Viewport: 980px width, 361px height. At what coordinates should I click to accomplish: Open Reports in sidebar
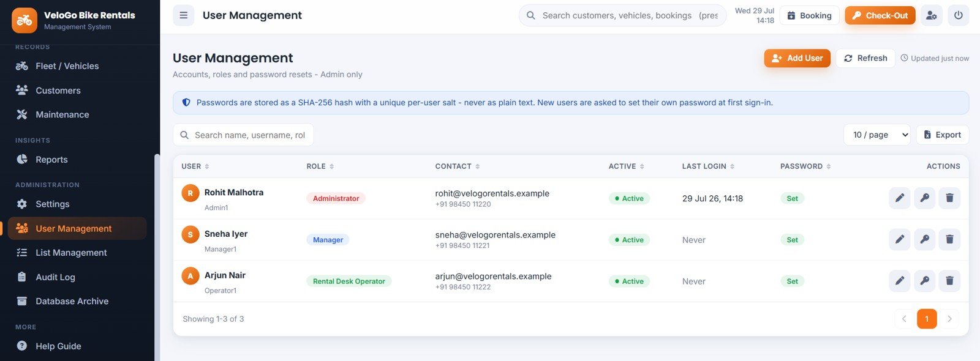point(77,160)
